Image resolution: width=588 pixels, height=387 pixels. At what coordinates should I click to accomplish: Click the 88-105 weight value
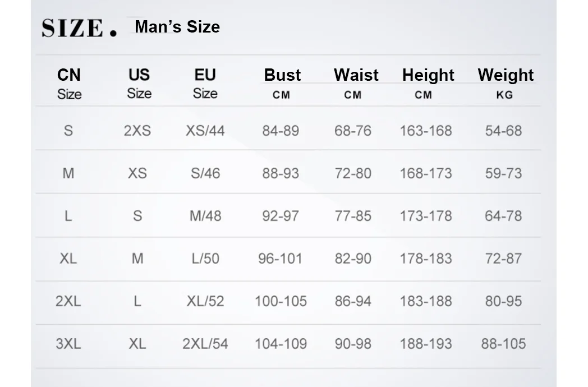click(503, 344)
